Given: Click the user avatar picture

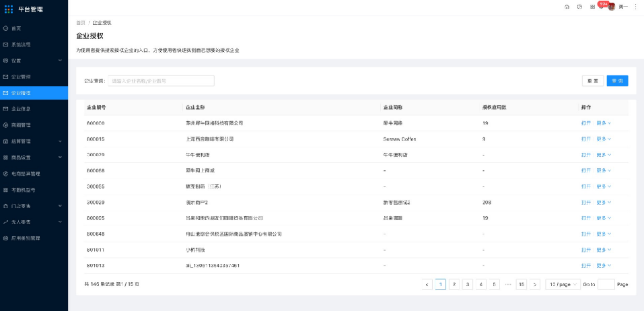Looking at the screenshot, I should 612,7.
